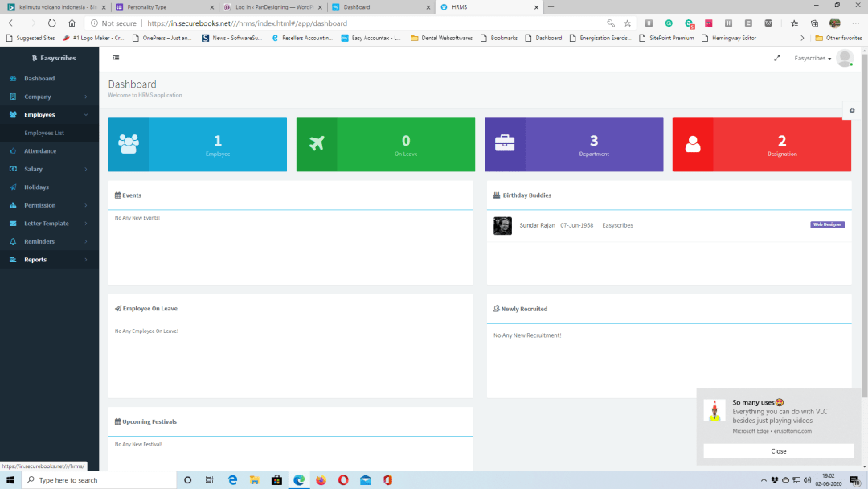Click the browser home icon

pos(72,23)
